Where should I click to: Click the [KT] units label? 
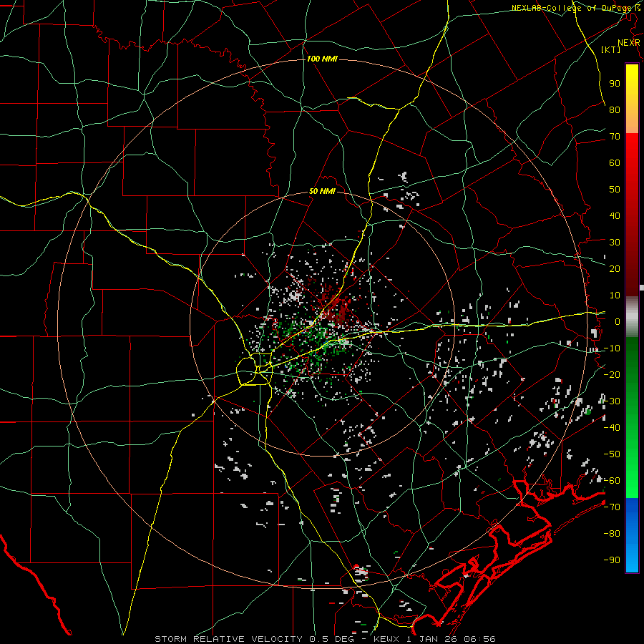611,49
